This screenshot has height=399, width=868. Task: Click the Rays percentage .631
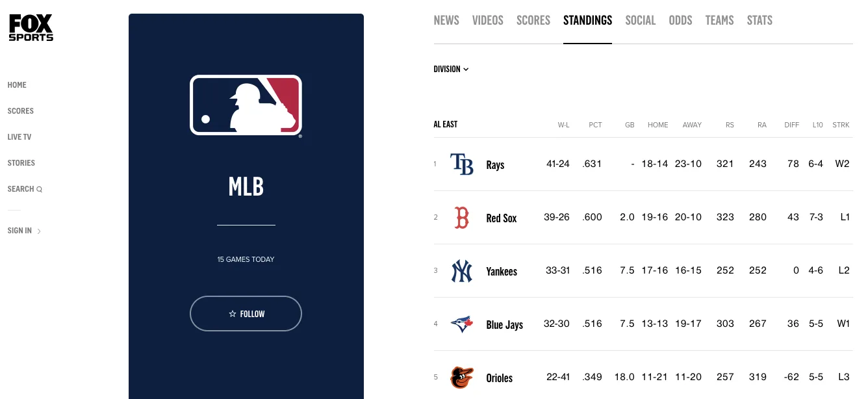pos(593,164)
